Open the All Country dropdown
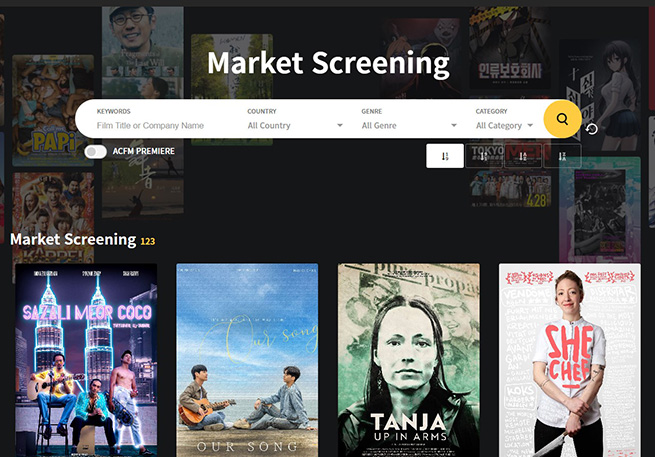The image size is (655, 457). (295, 125)
